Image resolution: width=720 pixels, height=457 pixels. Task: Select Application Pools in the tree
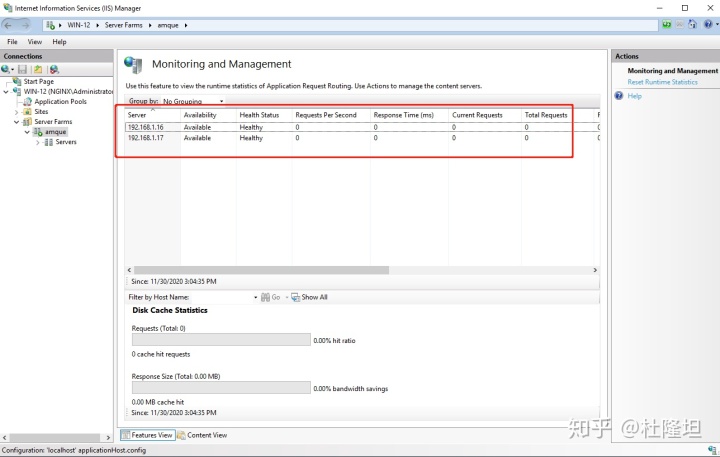click(60, 102)
